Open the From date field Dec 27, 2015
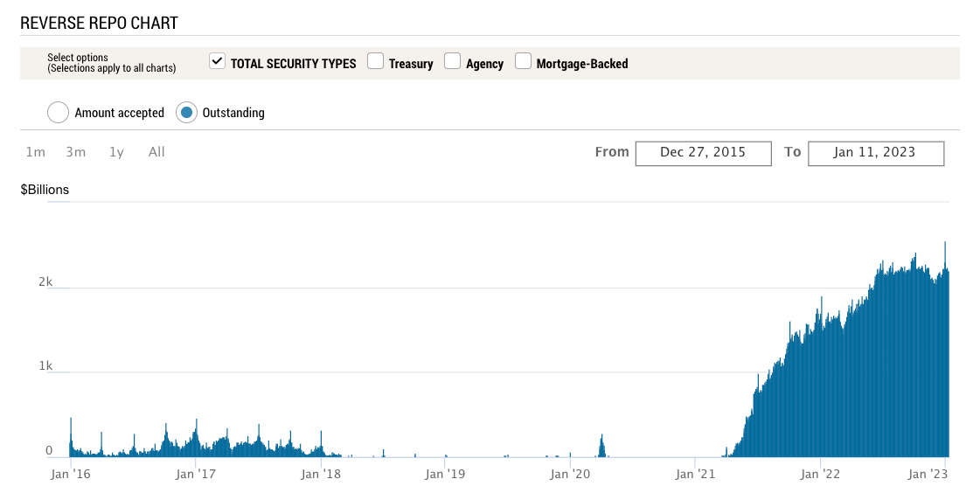Viewport: 980px width, 493px height. (703, 153)
